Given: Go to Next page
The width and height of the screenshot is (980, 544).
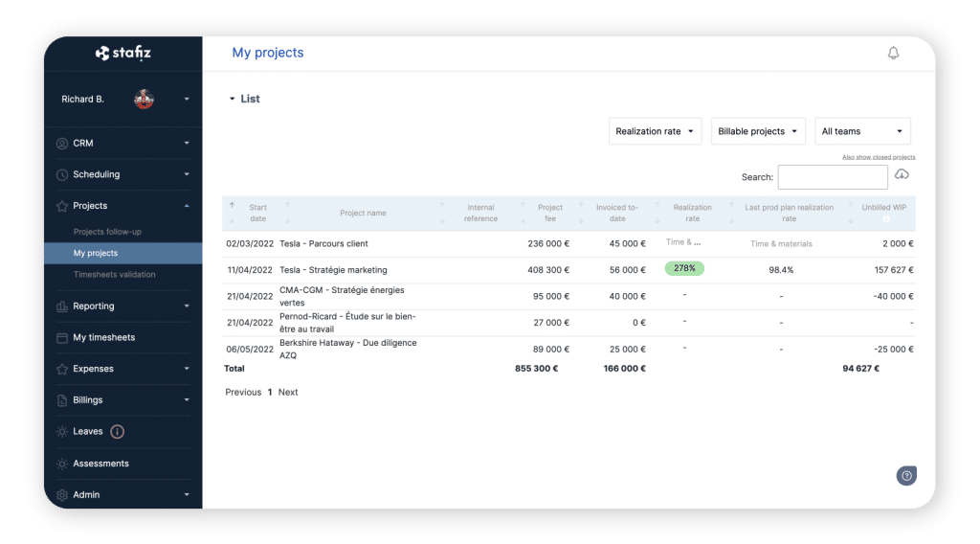Looking at the screenshot, I should tap(288, 392).
